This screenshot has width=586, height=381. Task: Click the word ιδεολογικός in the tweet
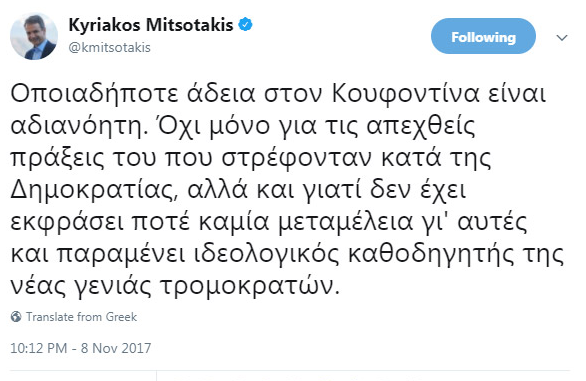pyautogui.click(x=267, y=255)
